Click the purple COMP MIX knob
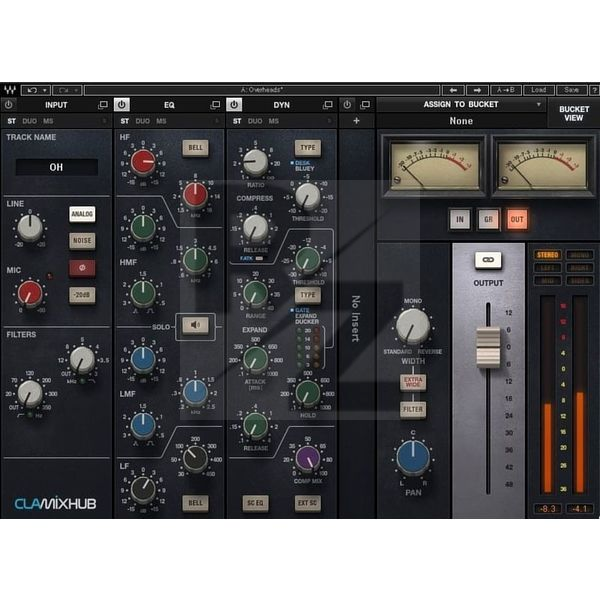The width and height of the screenshot is (600, 600). click(308, 458)
